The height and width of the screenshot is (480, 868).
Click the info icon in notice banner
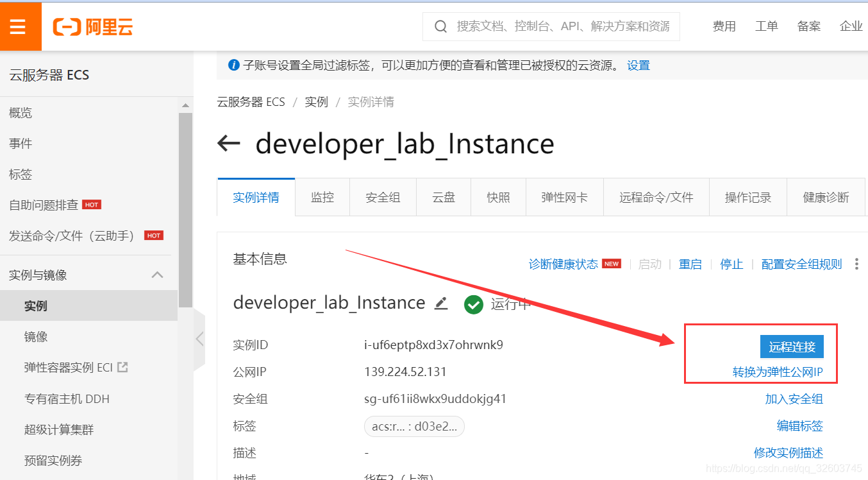click(x=234, y=65)
